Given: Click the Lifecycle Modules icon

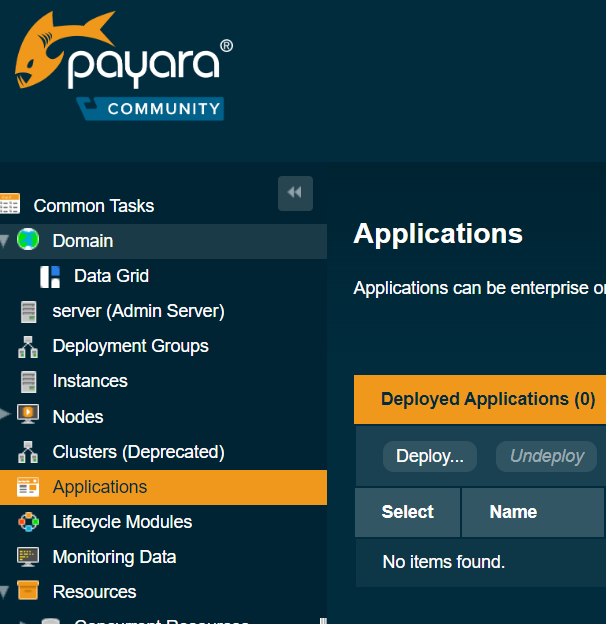Looking at the screenshot, I should 29,522.
